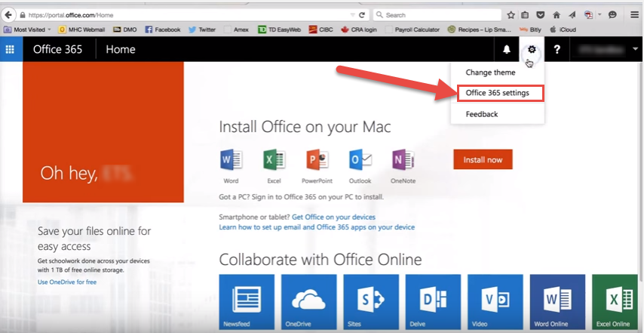Open Get Office on your devices link
This screenshot has height=333, width=644.
tap(333, 217)
